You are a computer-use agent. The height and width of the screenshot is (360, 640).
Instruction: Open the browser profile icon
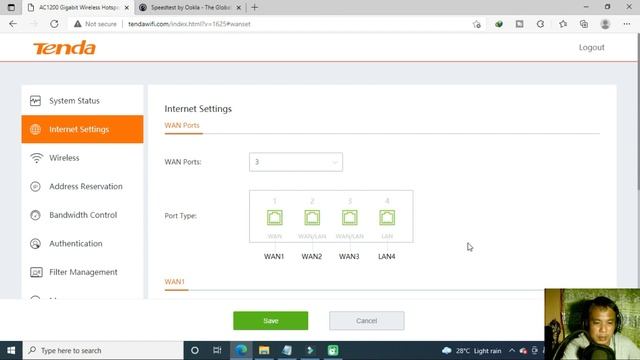tap(605, 24)
